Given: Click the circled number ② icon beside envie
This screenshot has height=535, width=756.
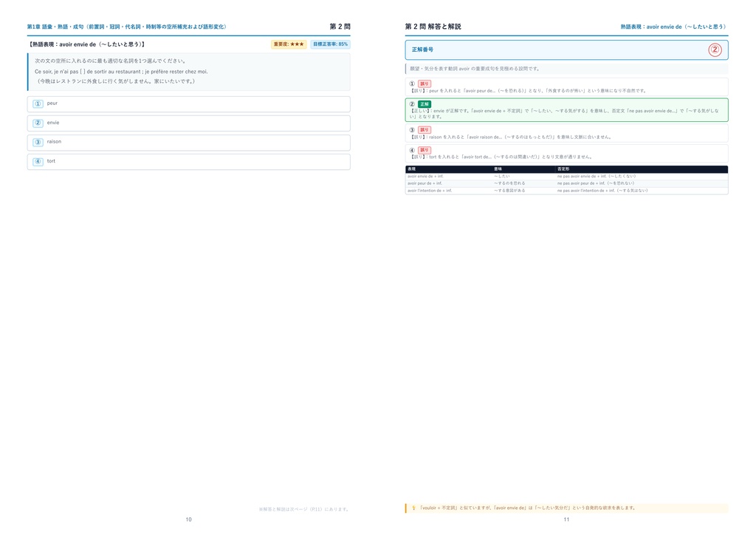Looking at the screenshot, I should (x=38, y=123).
